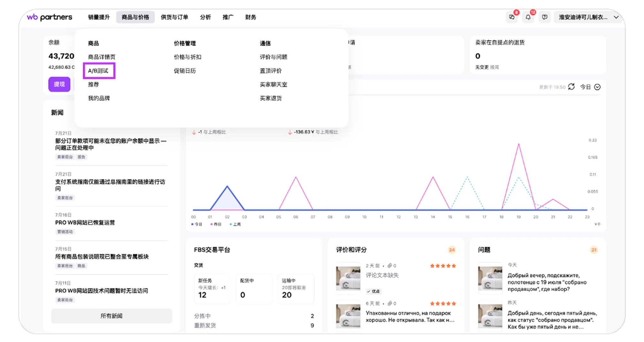This screenshot has height=342, width=644.
Task: Open 买家聊天室 menu entry
Action: 273,84
